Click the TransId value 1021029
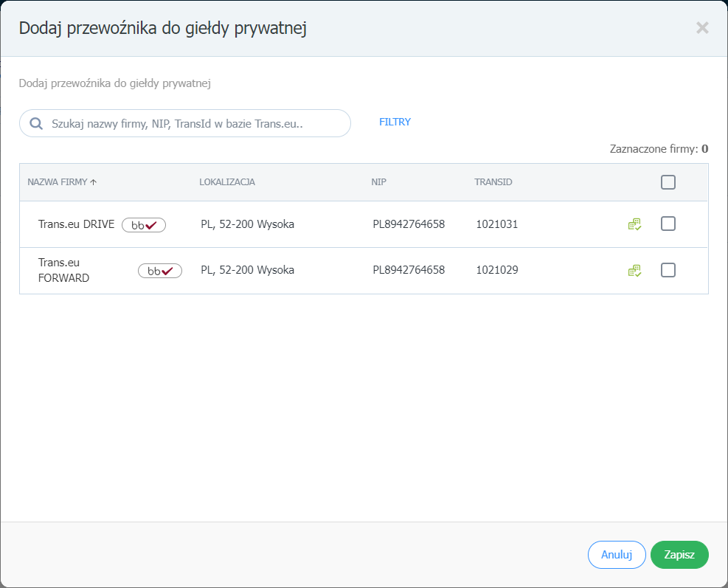 click(x=497, y=270)
